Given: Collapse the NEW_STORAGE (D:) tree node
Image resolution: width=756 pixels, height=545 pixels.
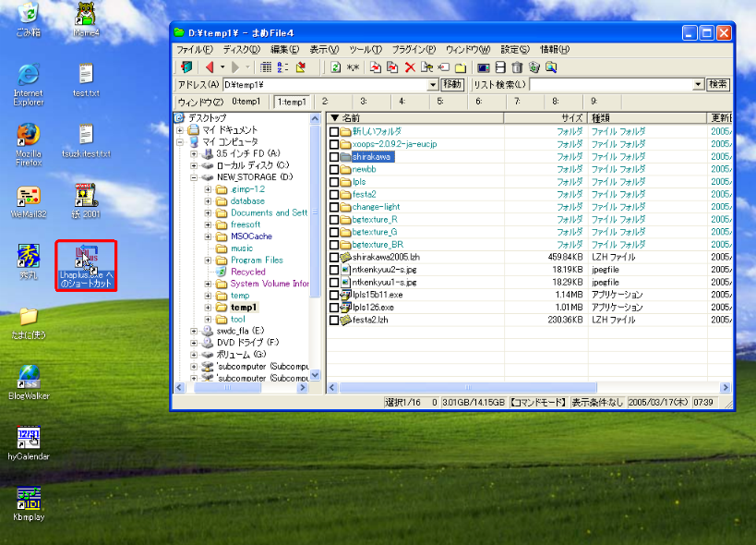Looking at the screenshot, I should pos(195,177).
